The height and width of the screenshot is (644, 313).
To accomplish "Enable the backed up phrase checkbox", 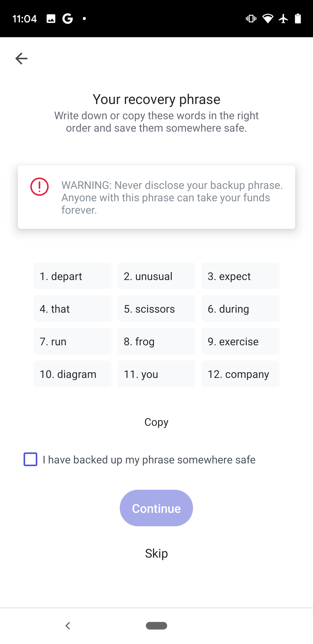I will coord(30,460).
